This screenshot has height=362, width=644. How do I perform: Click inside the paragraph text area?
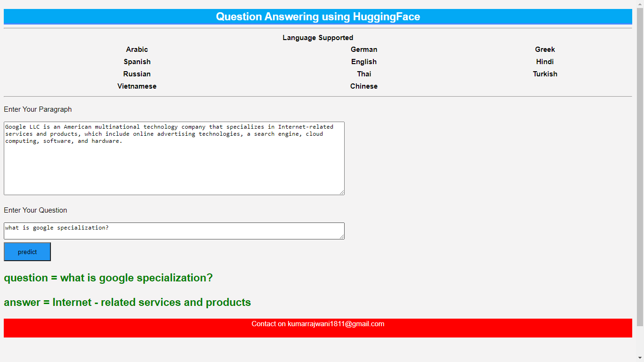(x=174, y=165)
